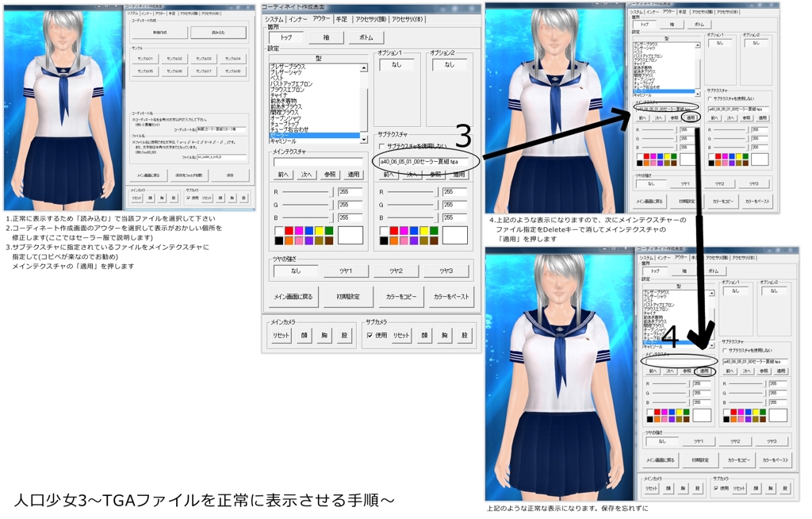Click main texture G slider, large center window
812x519 pixels.
307,206
